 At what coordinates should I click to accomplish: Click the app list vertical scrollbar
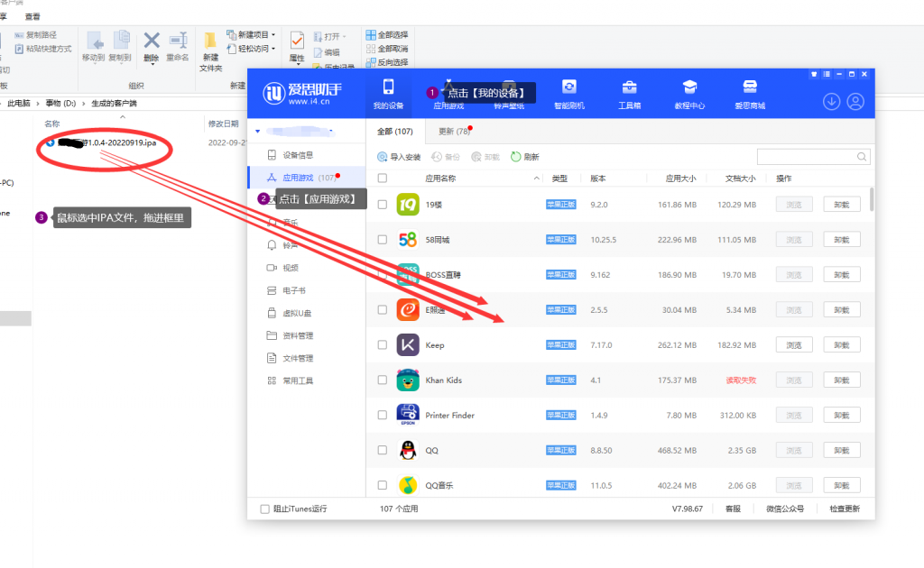coord(872,199)
